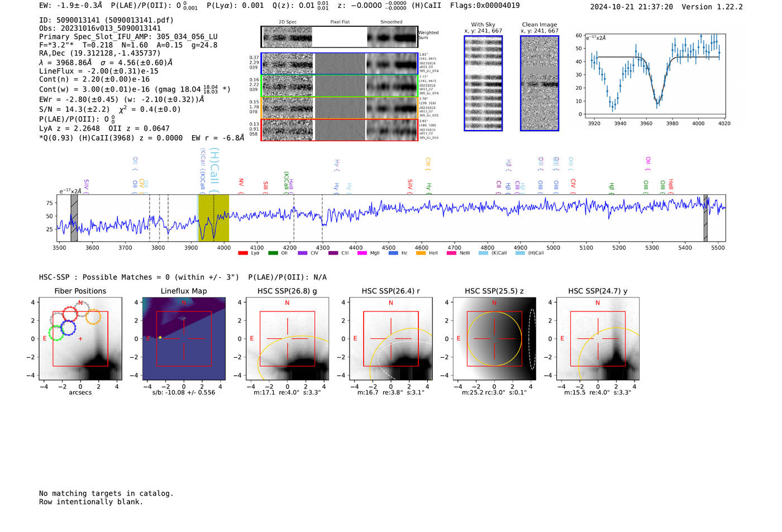Click the purple CIV legend swatch
The height and width of the screenshot is (532, 782).
point(303,253)
